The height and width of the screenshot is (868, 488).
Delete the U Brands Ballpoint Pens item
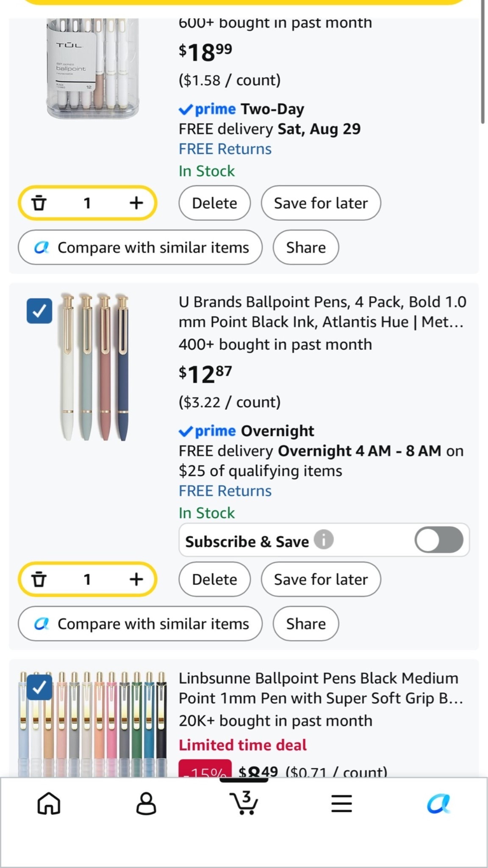[214, 579]
